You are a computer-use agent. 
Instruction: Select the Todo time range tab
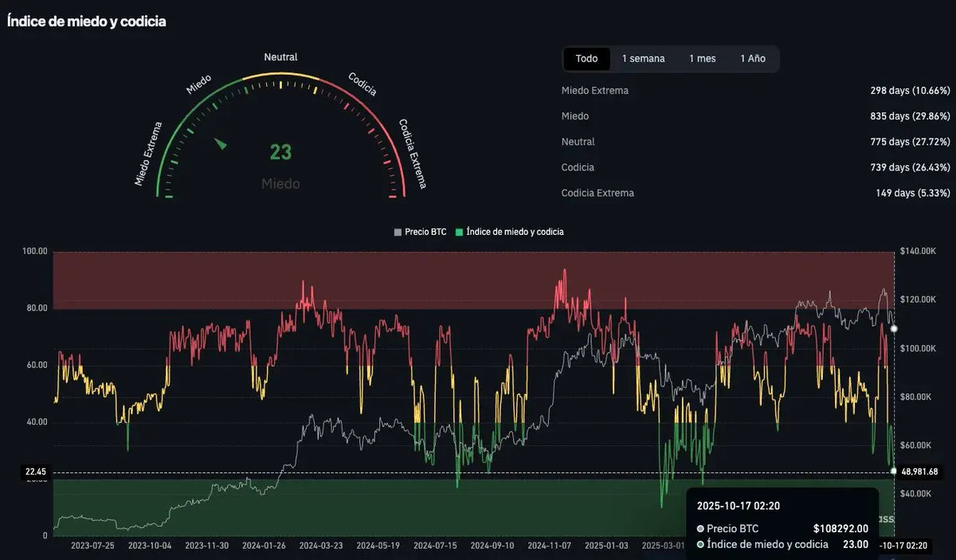coord(586,59)
